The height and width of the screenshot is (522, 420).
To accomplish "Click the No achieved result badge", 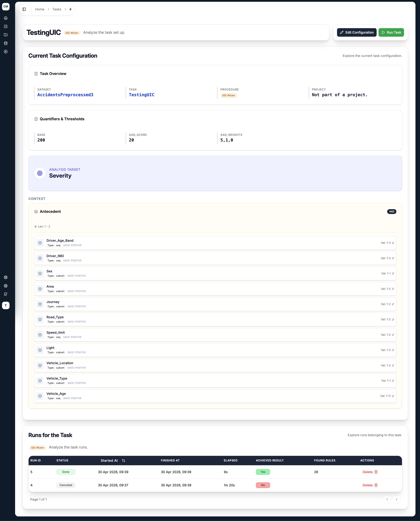I will [263, 485].
